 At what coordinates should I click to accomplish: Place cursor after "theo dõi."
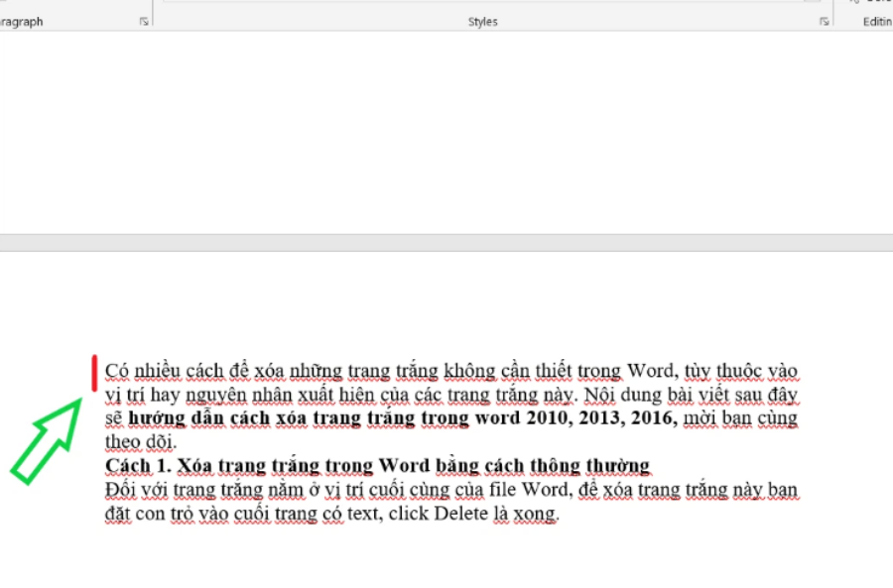coord(177,442)
